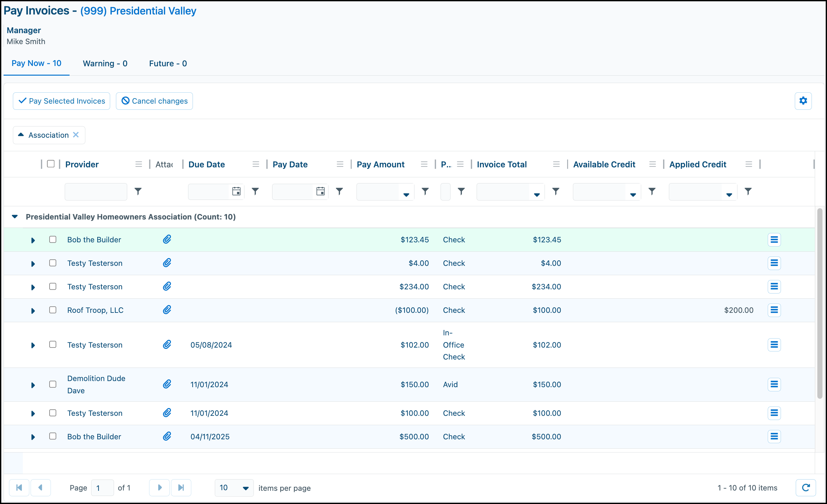827x504 pixels.
Task: Refresh the invoice grid
Action: (805, 488)
